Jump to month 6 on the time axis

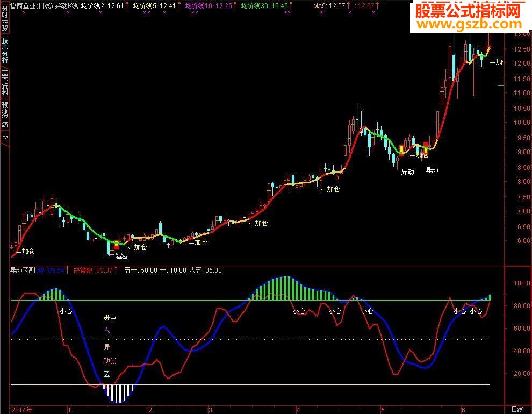(x=463, y=410)
